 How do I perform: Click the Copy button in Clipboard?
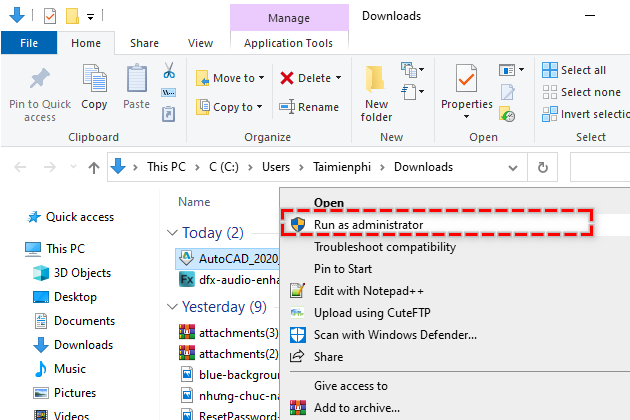[x=94, y=87]
